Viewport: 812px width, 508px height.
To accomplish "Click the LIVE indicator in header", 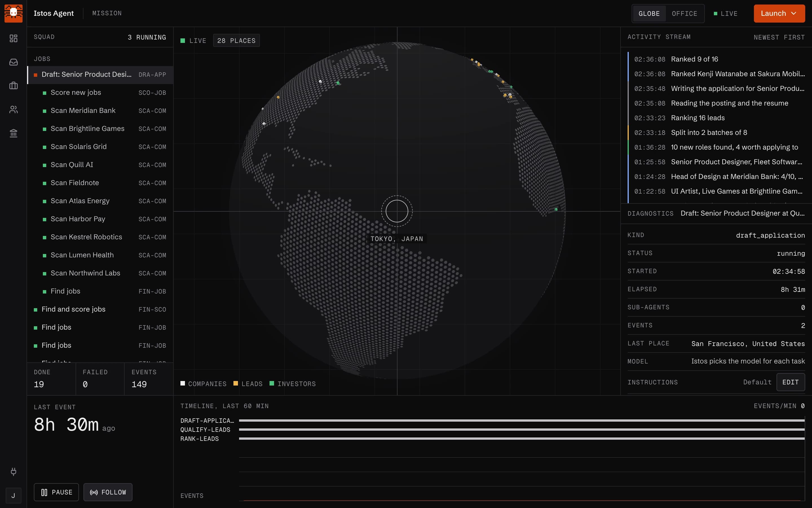I will (x=725, y=14).
